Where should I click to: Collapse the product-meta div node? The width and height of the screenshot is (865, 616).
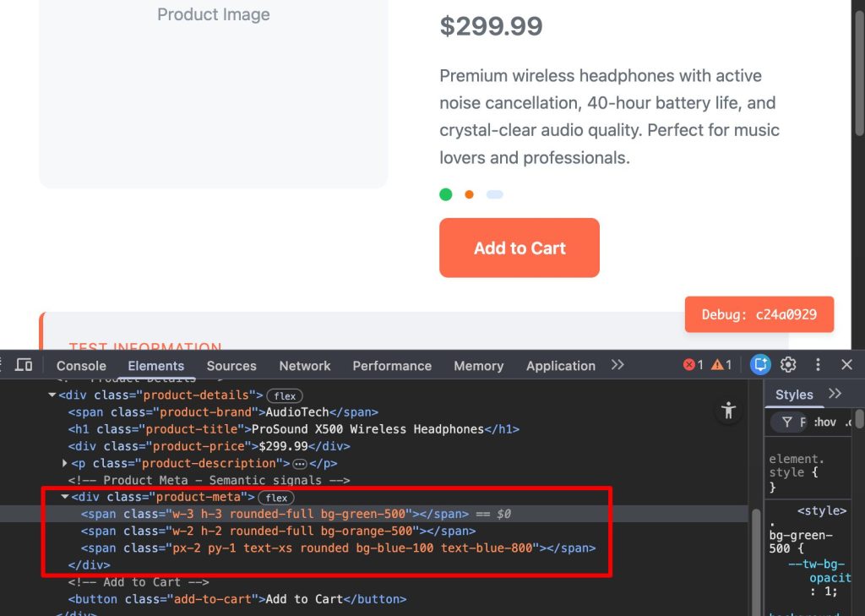pos(65,497)
